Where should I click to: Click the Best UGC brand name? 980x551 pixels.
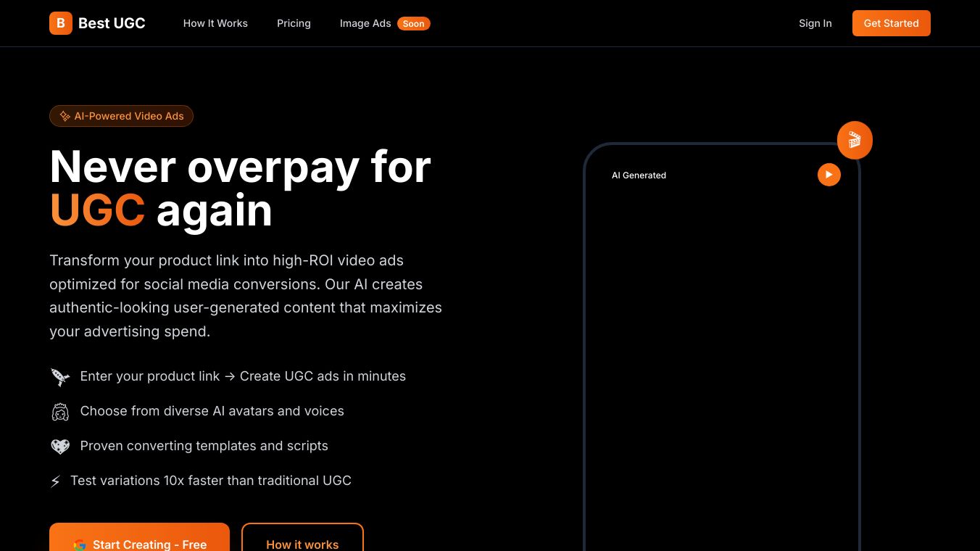tap(112, 23)
